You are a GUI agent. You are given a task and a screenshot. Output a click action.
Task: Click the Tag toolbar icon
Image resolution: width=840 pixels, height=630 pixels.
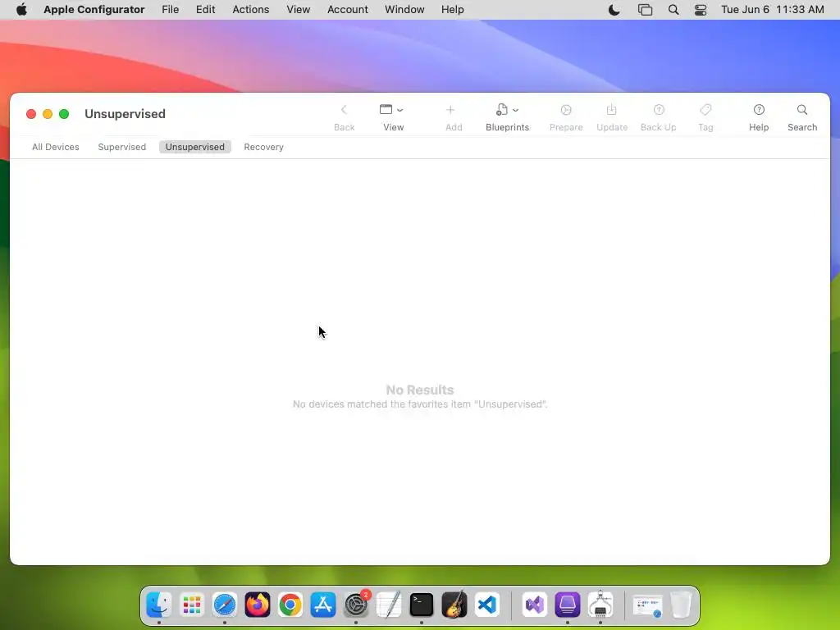(705, 110)
